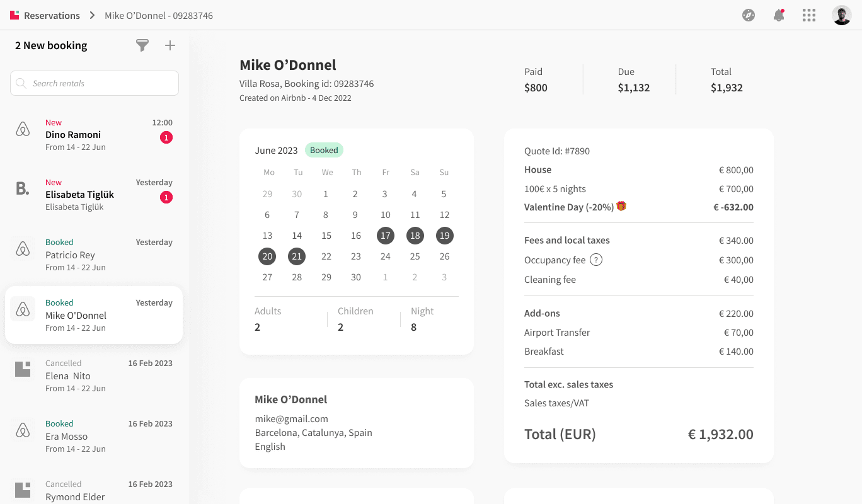862x504 pixels.
Task: Select Mike O'Donnel booking in list
Action: pyautogui.click(x=94, y=315)
